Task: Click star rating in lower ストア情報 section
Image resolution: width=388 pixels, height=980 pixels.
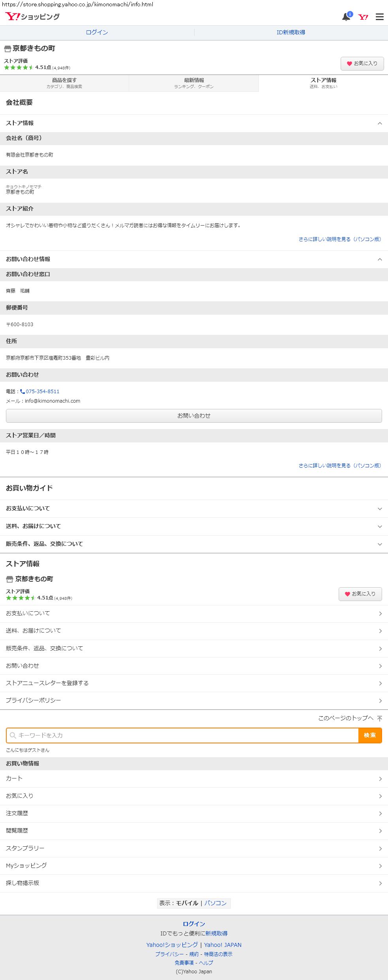Action: pos(21,598)
